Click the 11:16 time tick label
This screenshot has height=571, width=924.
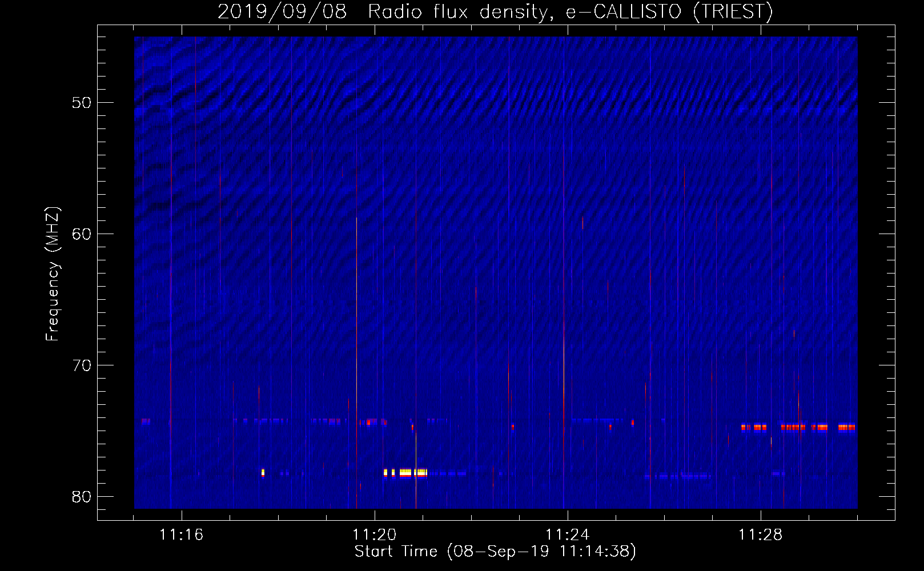point(181,535)
